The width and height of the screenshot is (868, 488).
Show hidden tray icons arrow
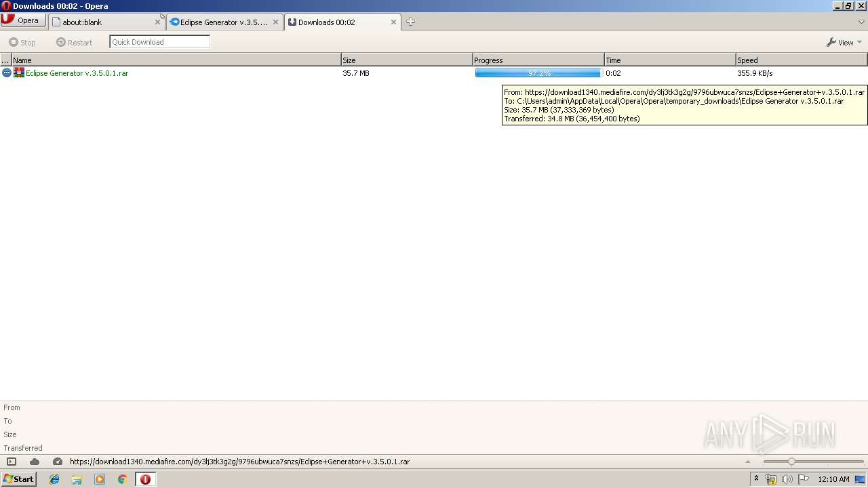coord(756,479)
